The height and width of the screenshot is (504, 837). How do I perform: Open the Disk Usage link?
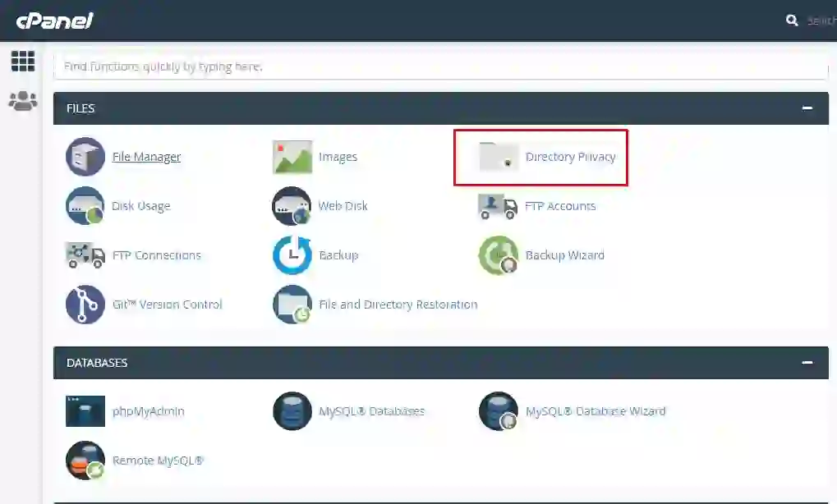pos(141,206)
